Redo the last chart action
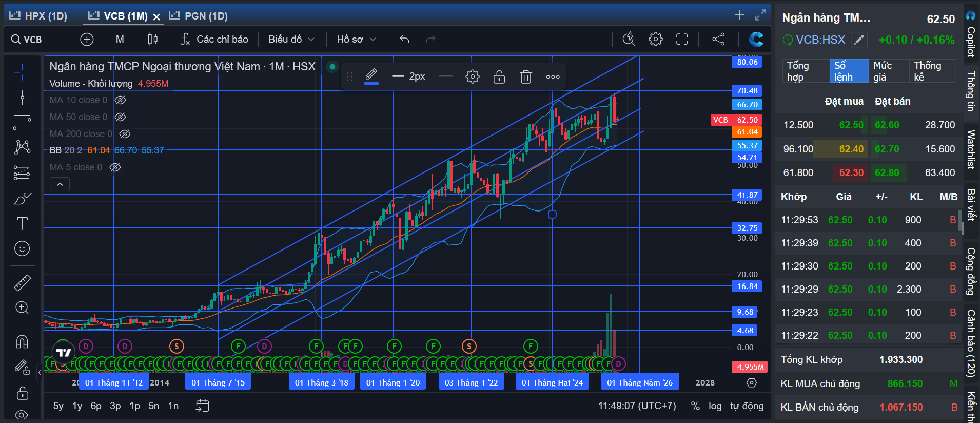 click(430, 40)
